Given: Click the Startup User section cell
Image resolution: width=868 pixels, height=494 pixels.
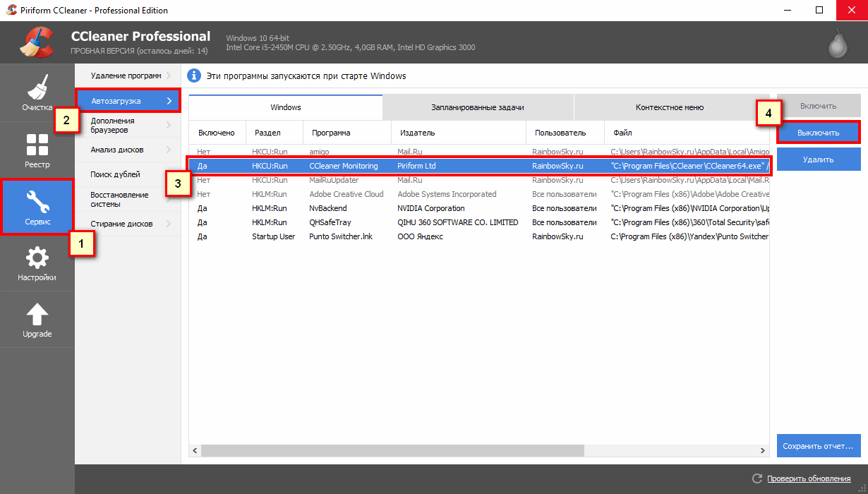Looking at the screenshot, I should (274, 236).
